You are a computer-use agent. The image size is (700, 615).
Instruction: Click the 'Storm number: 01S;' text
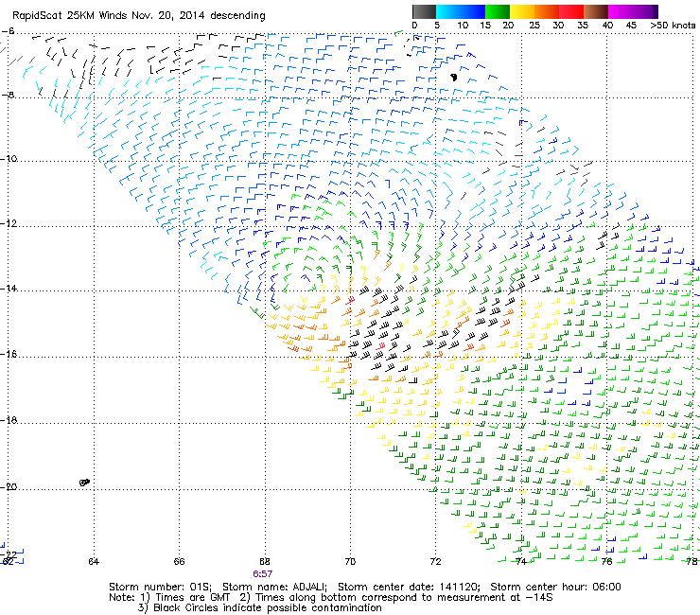[161, 587]
